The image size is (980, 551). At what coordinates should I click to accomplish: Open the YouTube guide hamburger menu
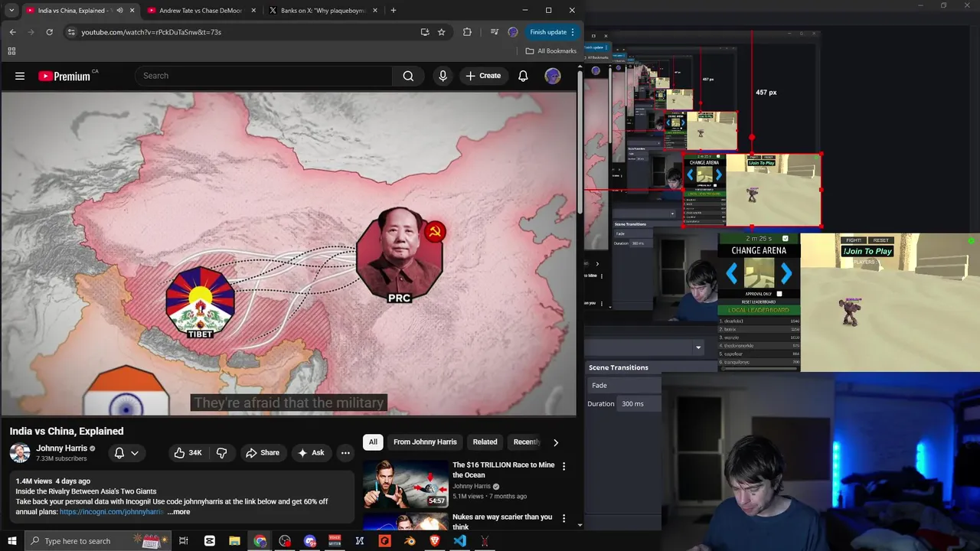click(20, 76)
